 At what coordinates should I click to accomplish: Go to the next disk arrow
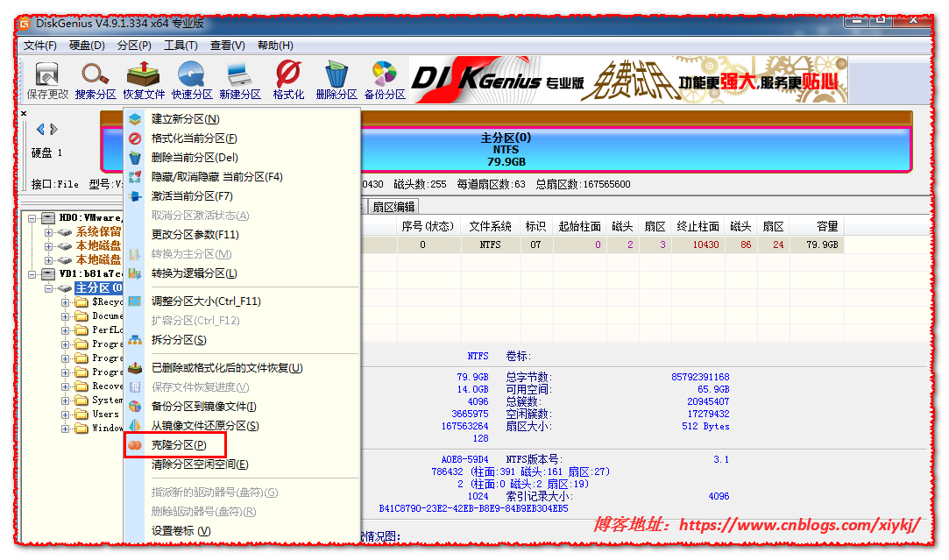pyautogui.click(x=53, y=129)
